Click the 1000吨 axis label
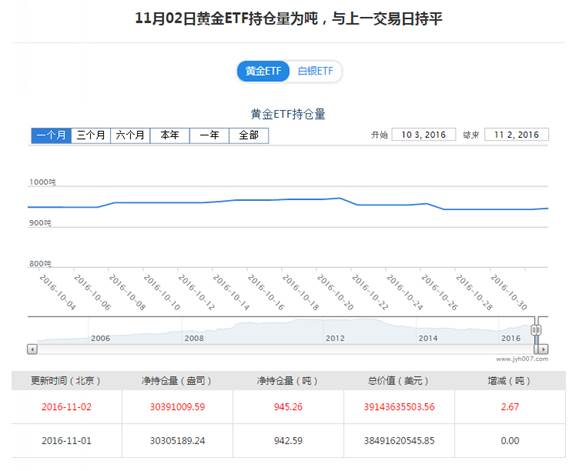This screenshot has height=471, width=576. click(43, 182)
